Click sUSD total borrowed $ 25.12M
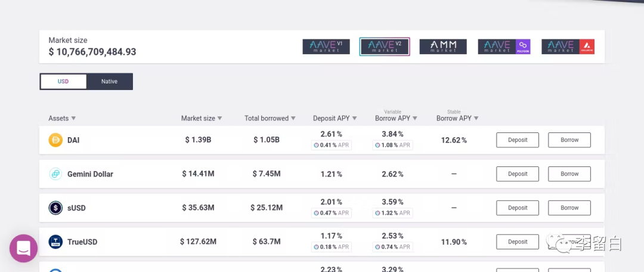644x272 pixels. (267, 208)
